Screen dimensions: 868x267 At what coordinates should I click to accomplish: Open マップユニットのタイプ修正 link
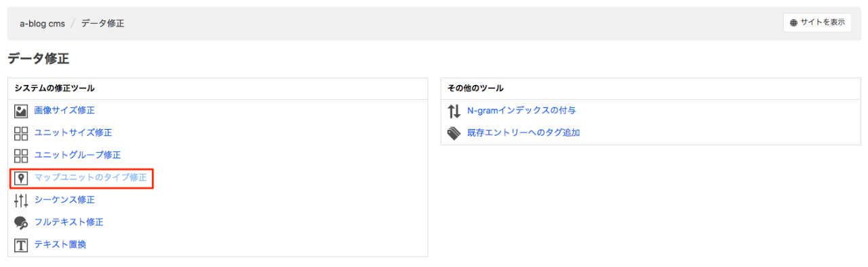pos(90,177)
